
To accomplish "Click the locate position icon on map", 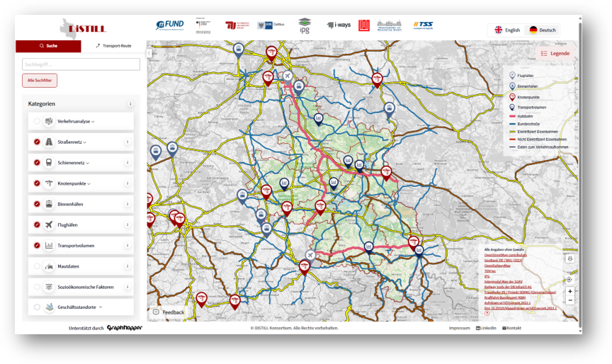I will tap(569, 279).
